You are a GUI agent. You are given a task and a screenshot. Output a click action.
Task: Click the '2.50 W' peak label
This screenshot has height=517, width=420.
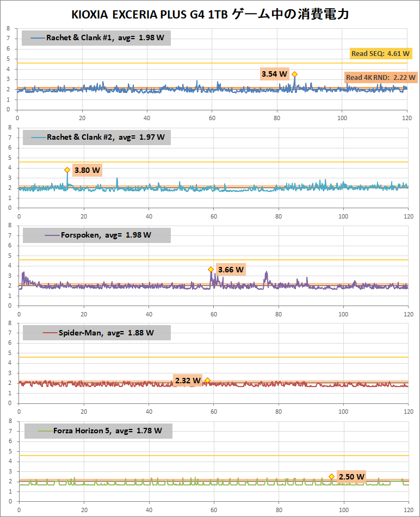[x=351, y=477]
